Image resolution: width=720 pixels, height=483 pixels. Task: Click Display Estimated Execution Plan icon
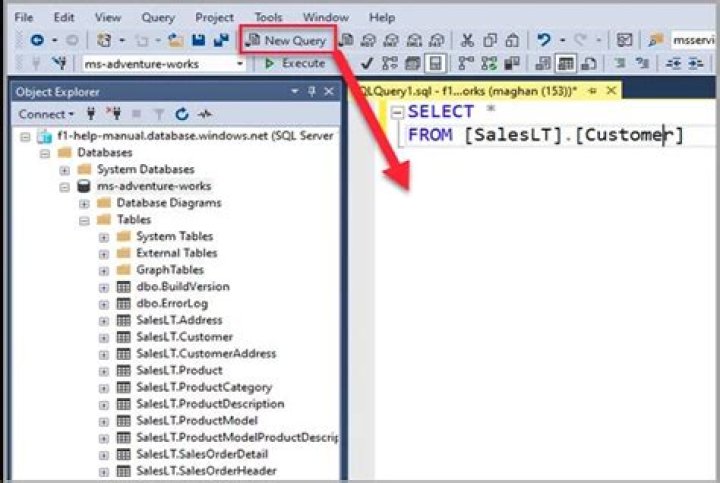point(390,63)
